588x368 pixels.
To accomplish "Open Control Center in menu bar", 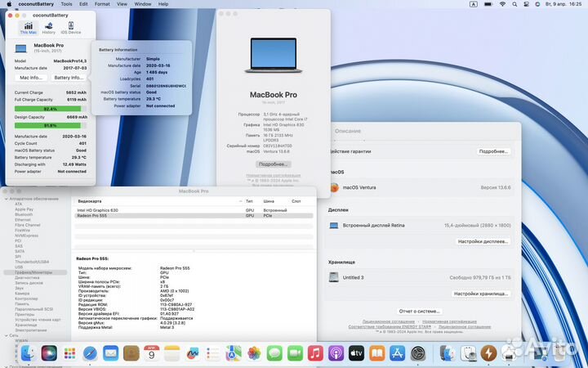I will 526,4.
